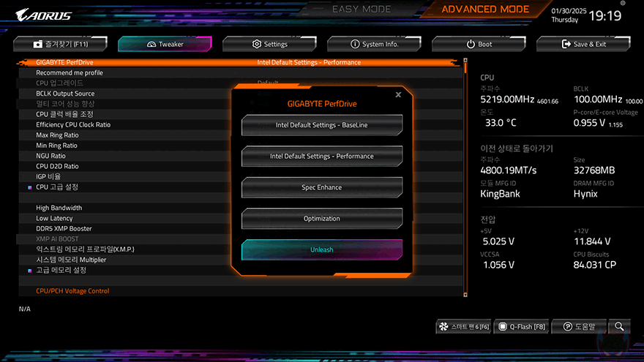The width and height of the screenshot is (644, 362).
Task: Click the +12V 11.844 V reading
Action: 592,241
